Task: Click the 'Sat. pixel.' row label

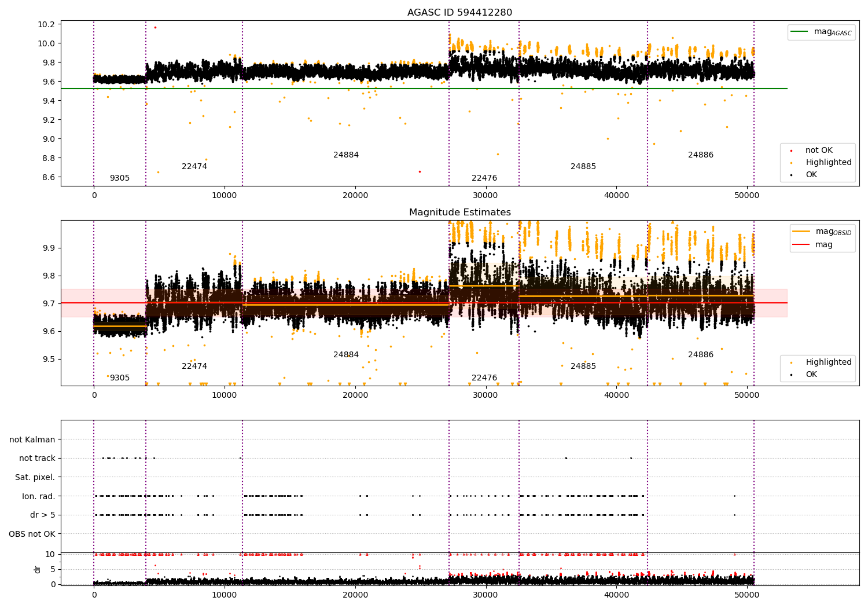Action: coord(35,478)
